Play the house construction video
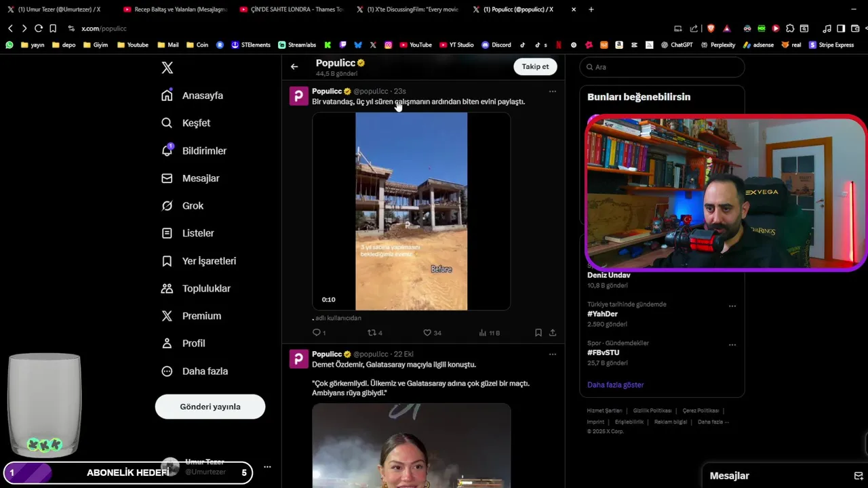868x488 pixels. click(x=411, y=211)
